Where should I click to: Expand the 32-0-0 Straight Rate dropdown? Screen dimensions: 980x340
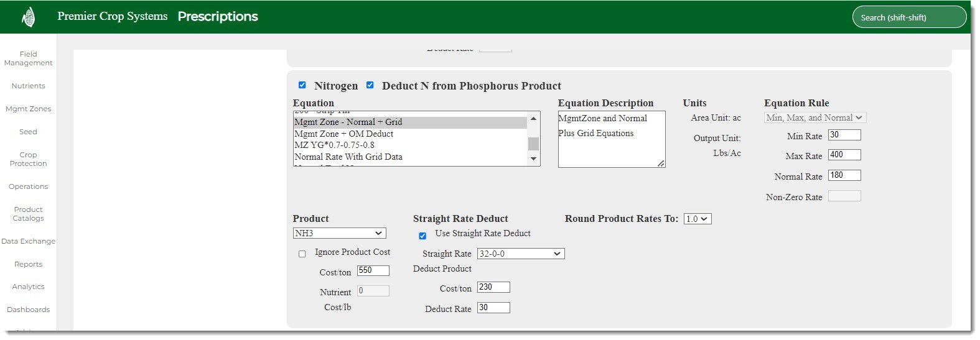pos(520,254)
